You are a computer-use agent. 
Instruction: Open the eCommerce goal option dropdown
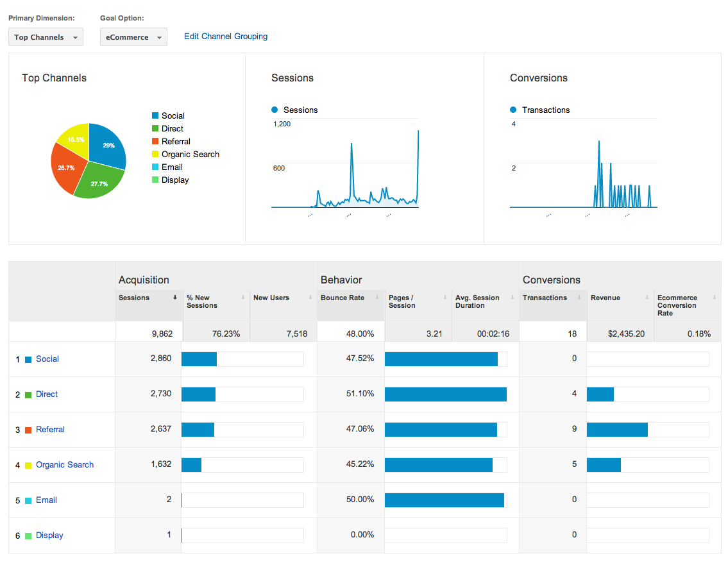[133, 37]
